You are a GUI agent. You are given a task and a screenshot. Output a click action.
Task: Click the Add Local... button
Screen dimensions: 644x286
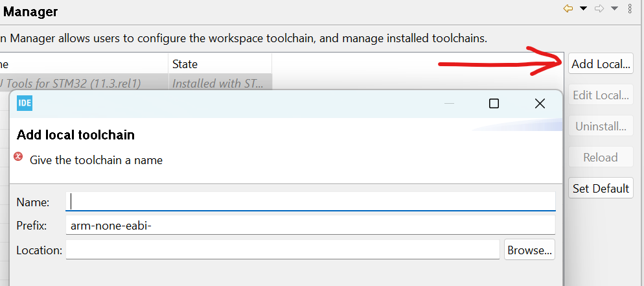click(601, 64)
